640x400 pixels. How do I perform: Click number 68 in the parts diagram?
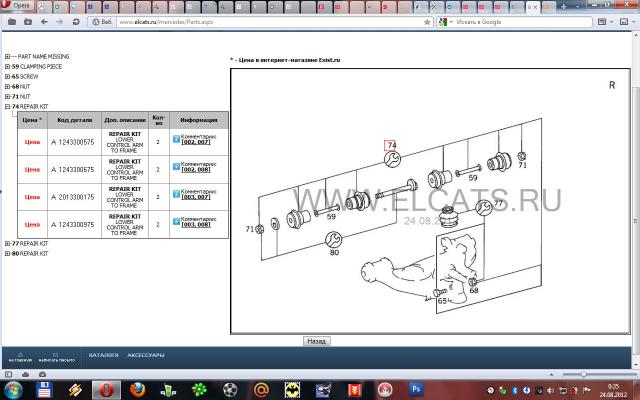click(x=474, y=291)
